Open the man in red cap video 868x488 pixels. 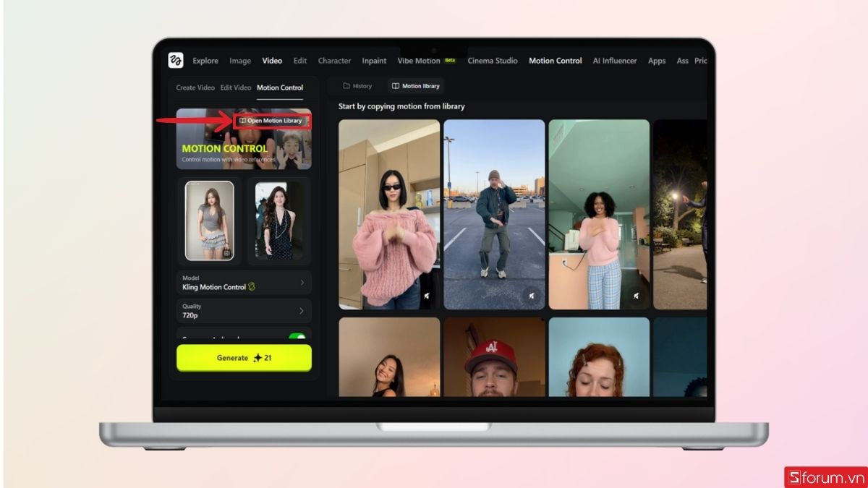[x=494, y=357]
